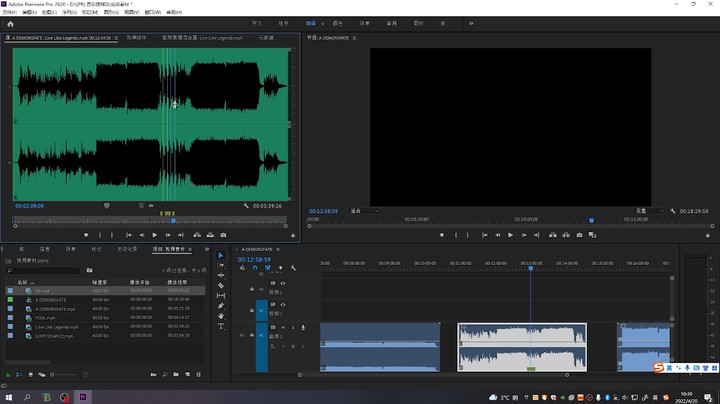The image size is (720, 404).
Task: Open the Window menu
Action: (x=153, y=12)
